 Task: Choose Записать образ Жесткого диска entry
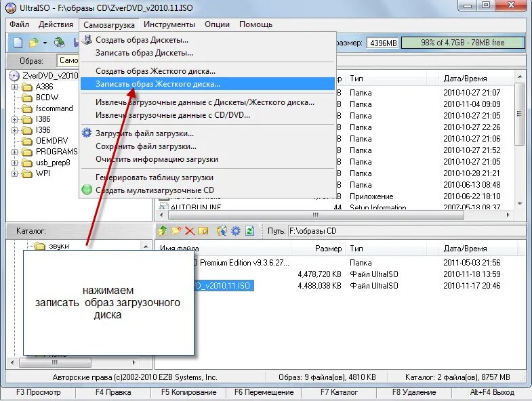[207, 84]
